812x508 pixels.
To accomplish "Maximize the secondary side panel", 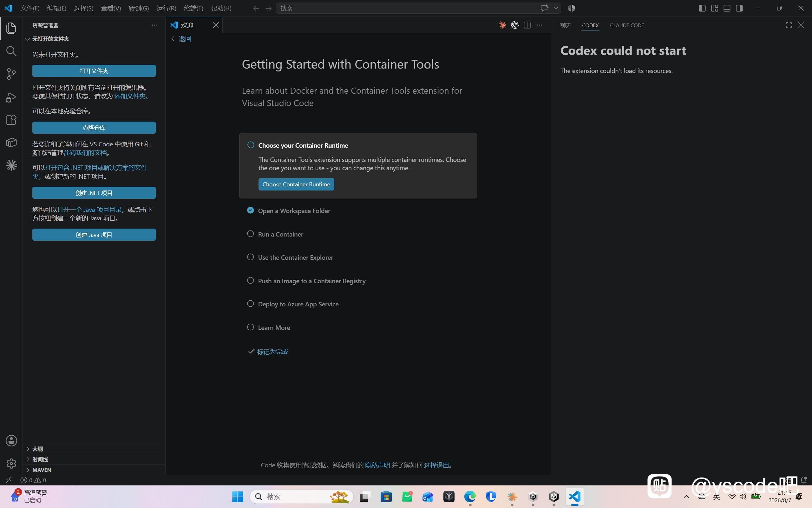I will (x=789, y=25).
